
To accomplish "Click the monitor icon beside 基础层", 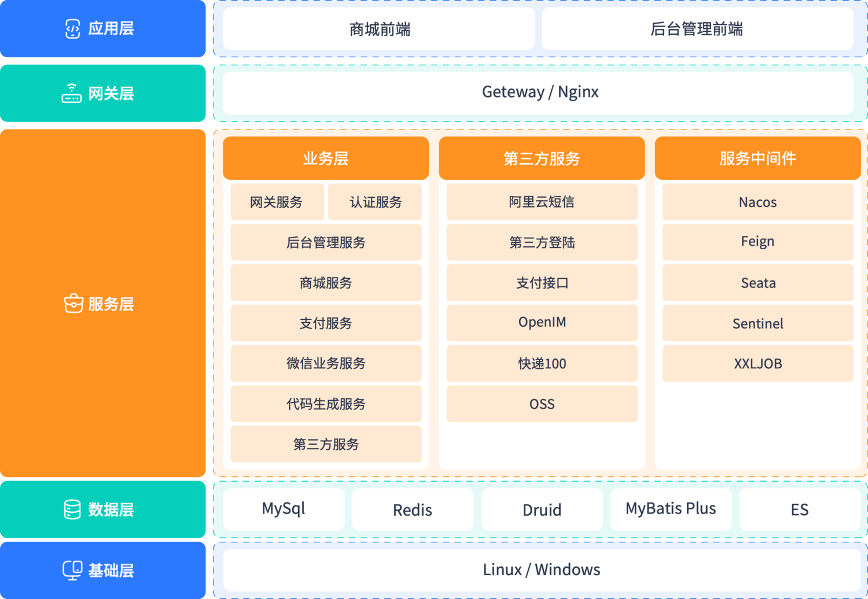I will 72,570.
